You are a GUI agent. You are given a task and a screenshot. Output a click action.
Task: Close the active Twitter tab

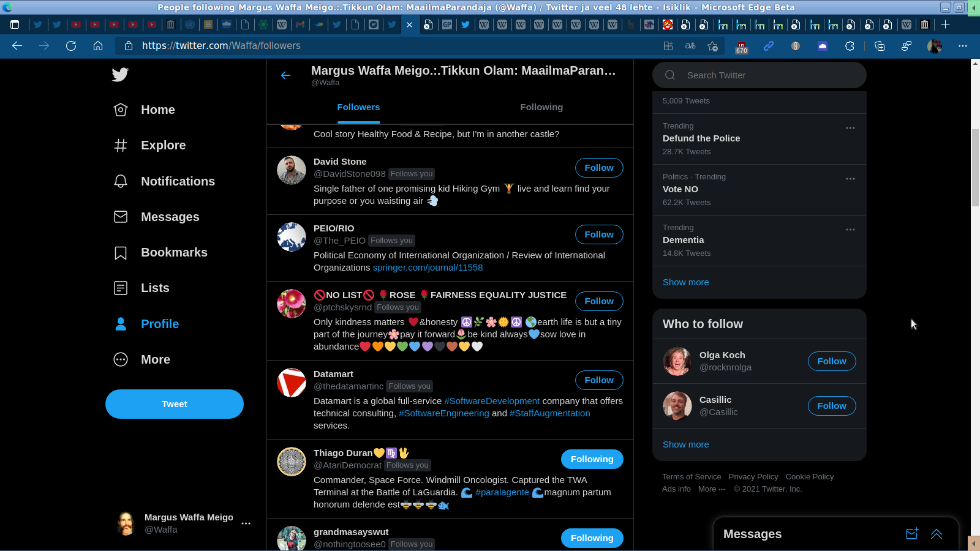(410, 24)
